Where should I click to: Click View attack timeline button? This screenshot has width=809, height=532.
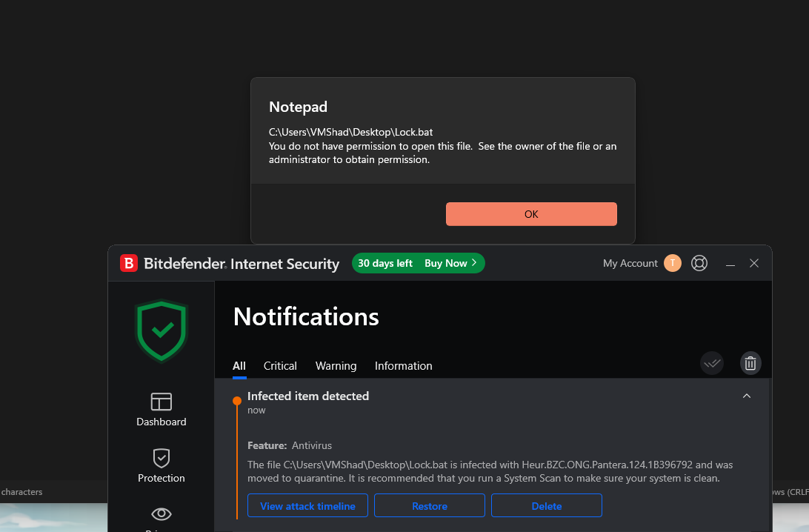[x=307, y=505]
